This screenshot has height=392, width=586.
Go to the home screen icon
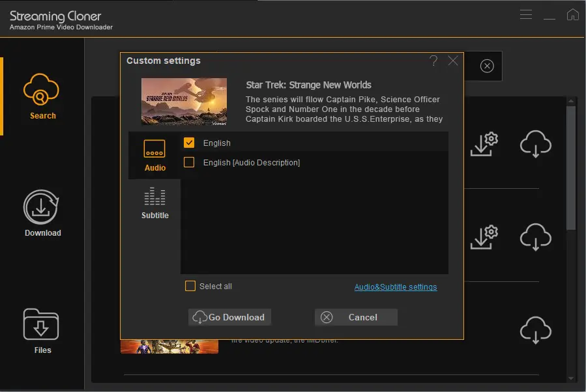pyautogui.click(x=572, y=14)
